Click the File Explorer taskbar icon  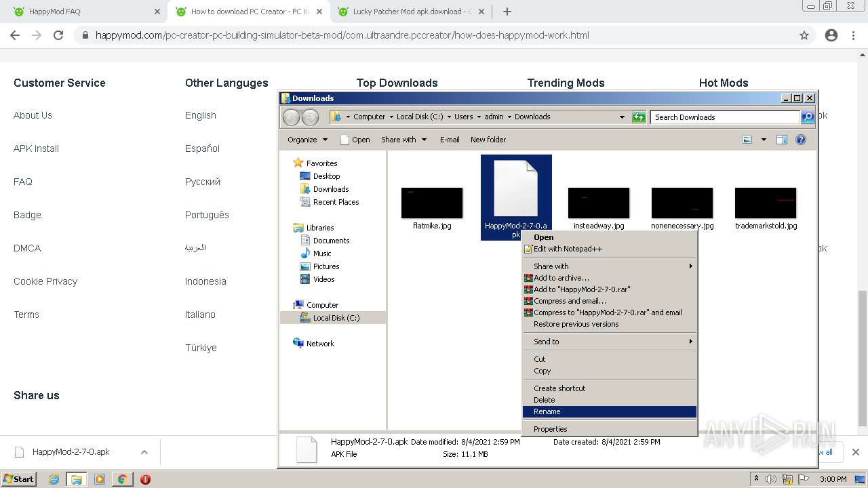pos(76,479)
